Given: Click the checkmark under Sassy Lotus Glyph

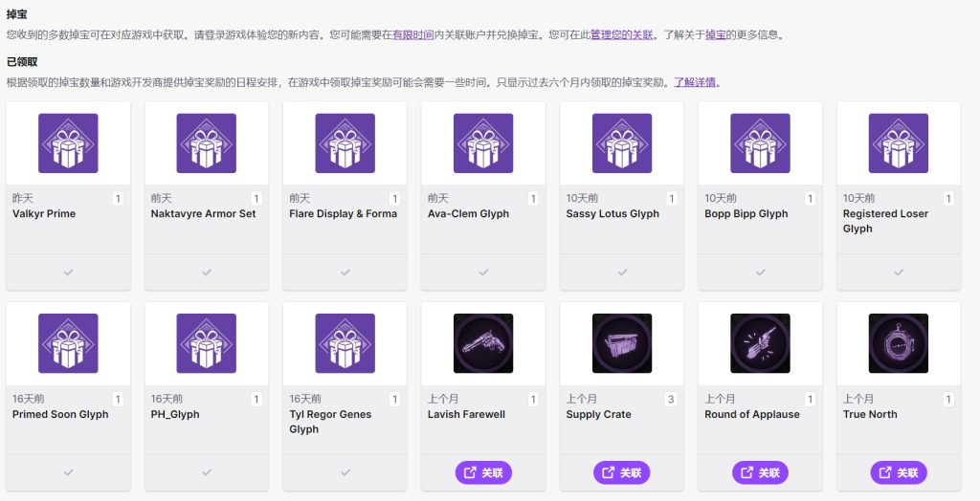Looking at the screenshot, I should pos(622,272).
